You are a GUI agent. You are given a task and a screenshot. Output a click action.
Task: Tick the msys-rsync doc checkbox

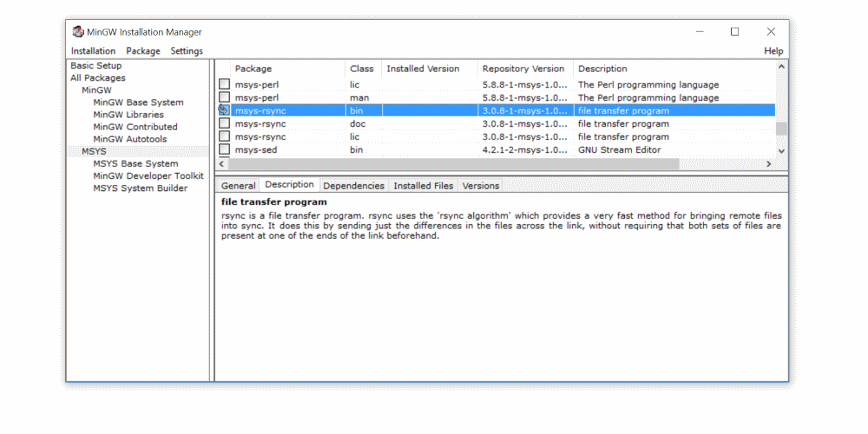click(x=224, y=123)
